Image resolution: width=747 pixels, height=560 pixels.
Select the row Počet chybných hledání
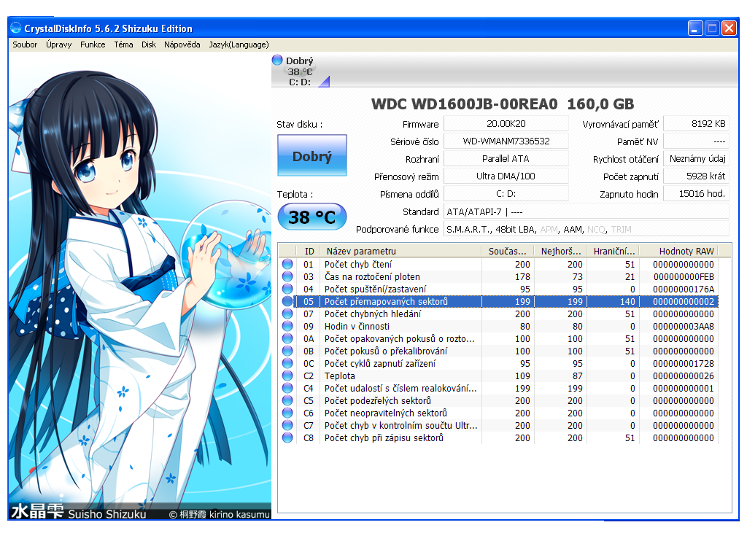(498, 314)
